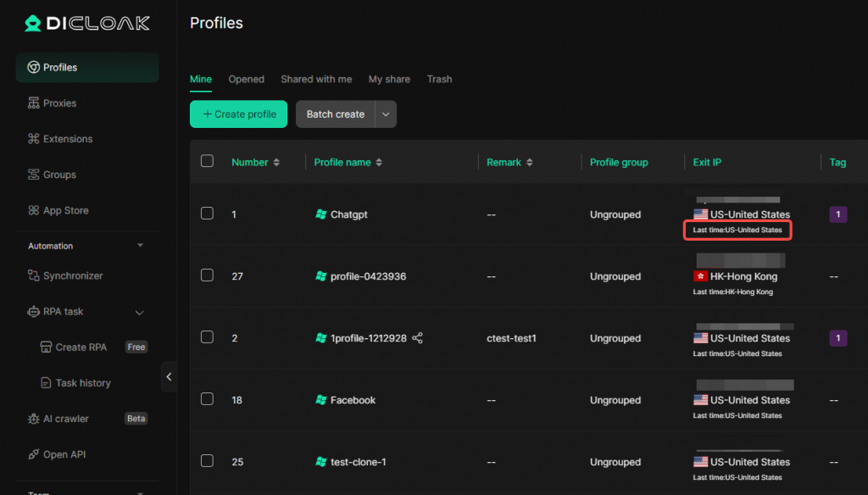Open the Batch create dropdown arrow
Viewport: 868px width, 495px height.
point(386,114)
